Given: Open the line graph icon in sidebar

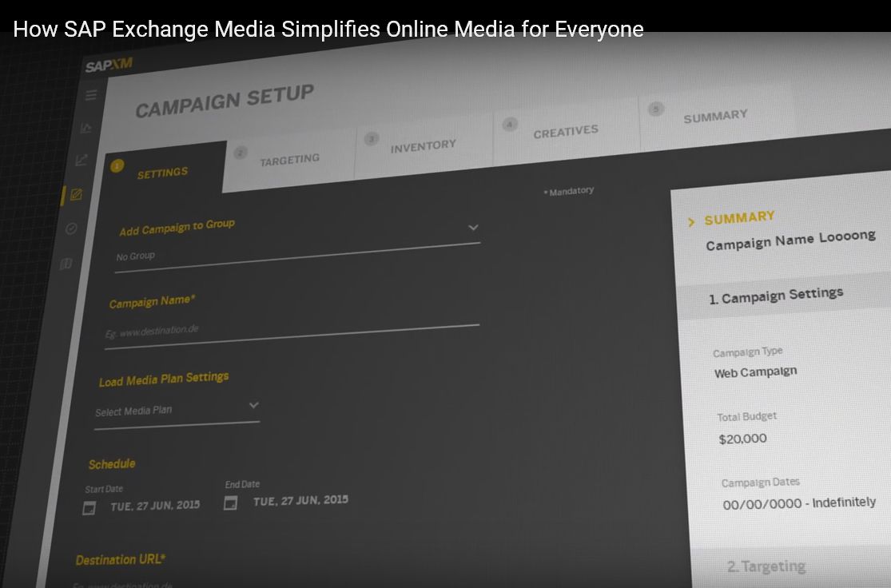Looking at the screenshot, I should point(82,161).
